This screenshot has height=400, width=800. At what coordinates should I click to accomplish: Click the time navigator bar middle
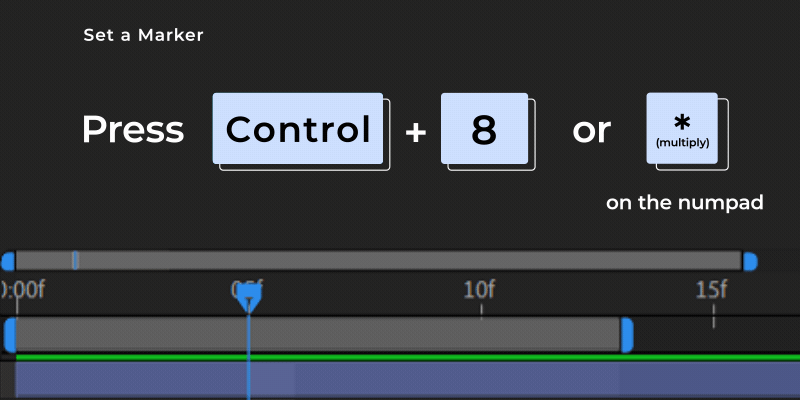[x=379, y=261]
